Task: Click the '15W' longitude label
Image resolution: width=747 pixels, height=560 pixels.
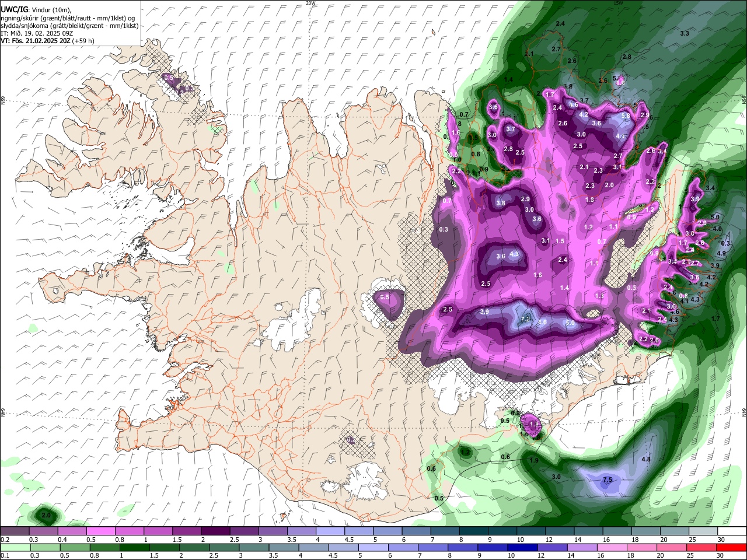Action: 618,3
